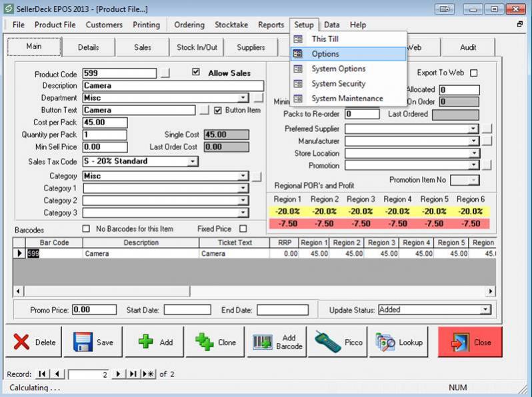Expand the Sales Tax Code dropdown
This screenshot has height=397, width=532.
[x=193, y=161]
